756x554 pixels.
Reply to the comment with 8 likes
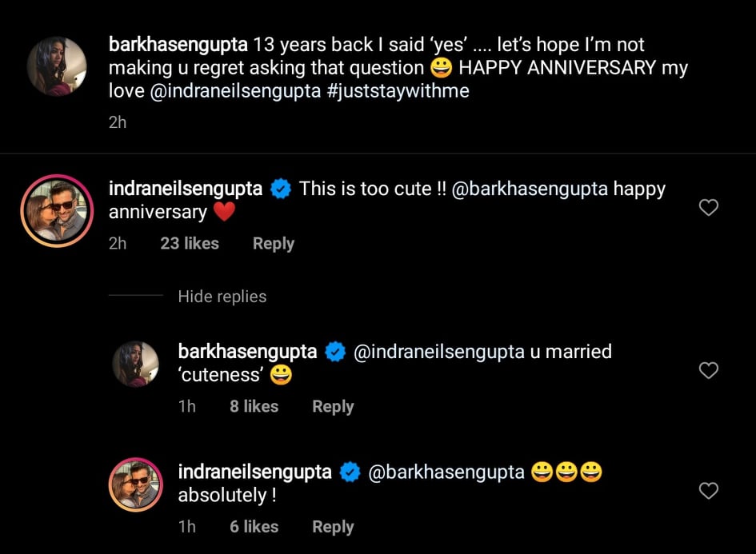[333, 406]
